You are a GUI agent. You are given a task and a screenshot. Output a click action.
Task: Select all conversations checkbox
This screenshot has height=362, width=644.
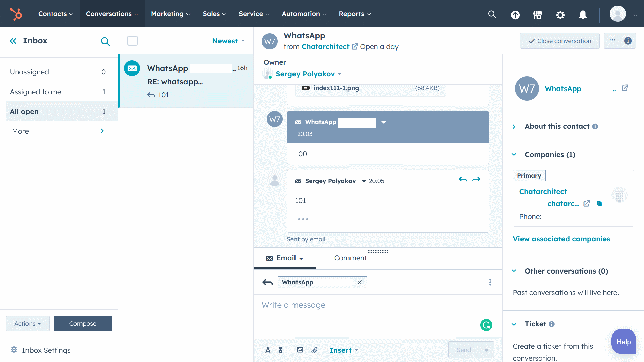(132, 41)
